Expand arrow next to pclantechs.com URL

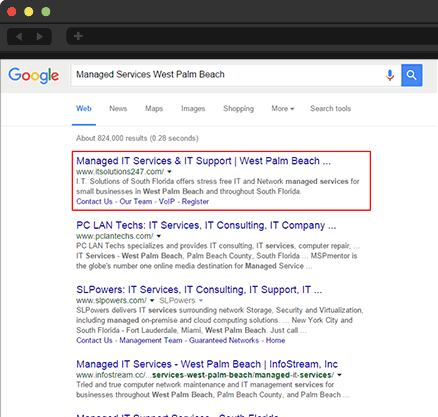[159, 236]
